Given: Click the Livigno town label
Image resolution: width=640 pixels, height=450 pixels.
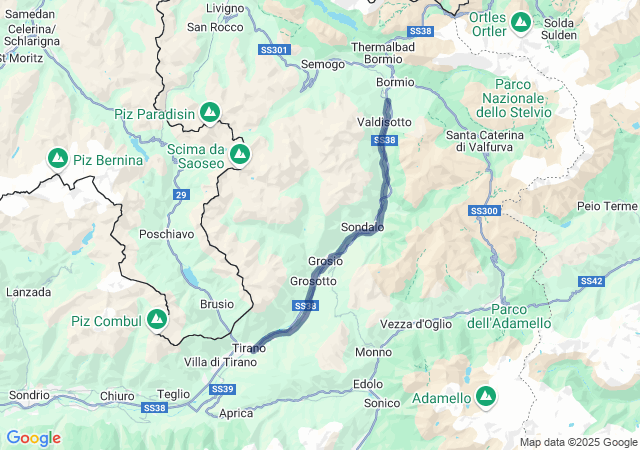Looking at the screenshot, I should [x=225, y=9].
